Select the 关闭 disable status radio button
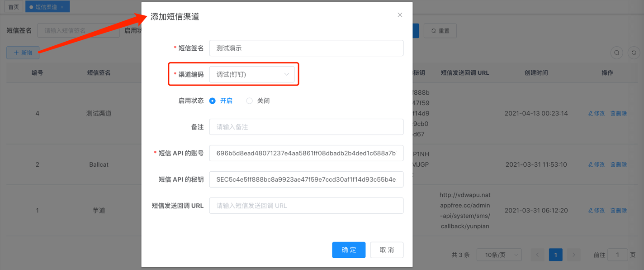The width and height of the screenshot is (644, 270). point(249,101)
